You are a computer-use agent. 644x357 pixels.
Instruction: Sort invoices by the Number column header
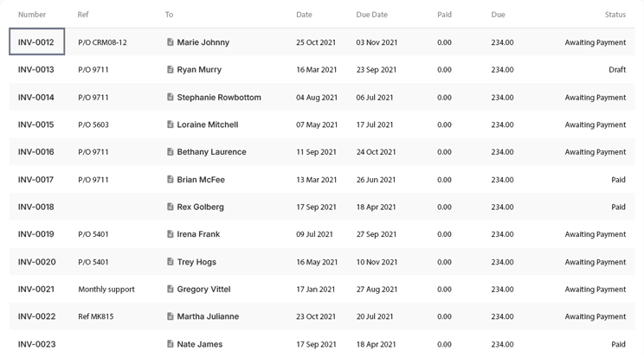point(32,15)
